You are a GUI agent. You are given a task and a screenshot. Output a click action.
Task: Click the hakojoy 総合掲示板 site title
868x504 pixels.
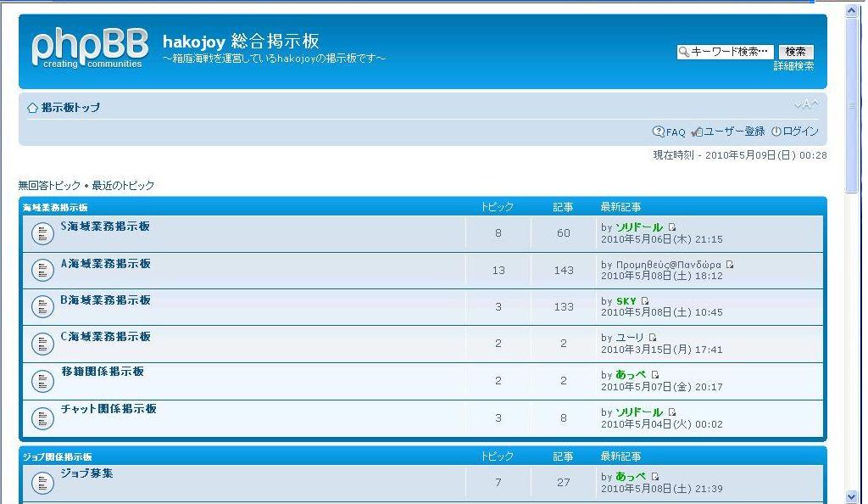[x=241, y=41]
